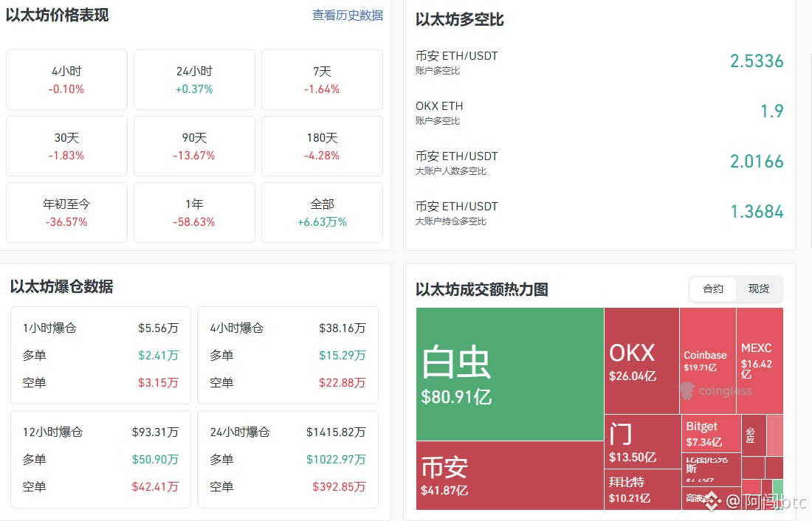Click the 全部 +6.63万% card

point(322,213)
